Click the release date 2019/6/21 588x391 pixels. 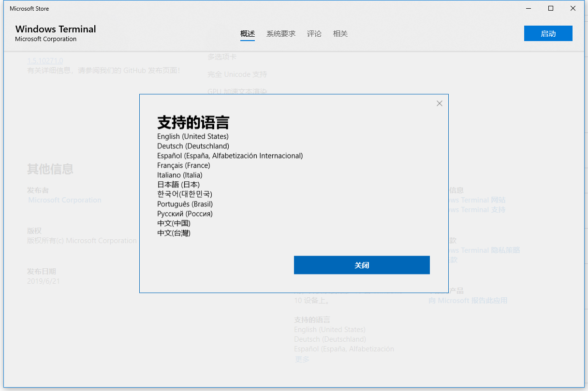(x=44, y=281)
